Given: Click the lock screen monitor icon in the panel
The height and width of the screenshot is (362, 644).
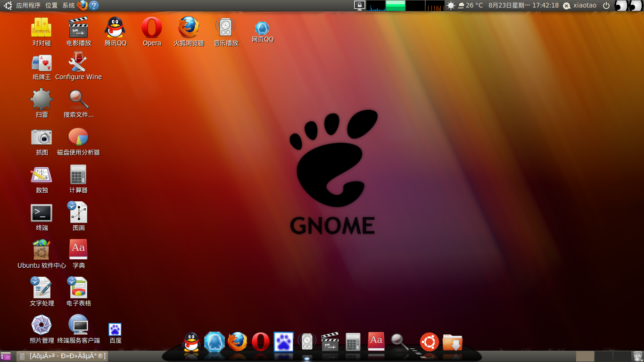Looking at the screenshot, I should tap(360, 6).
